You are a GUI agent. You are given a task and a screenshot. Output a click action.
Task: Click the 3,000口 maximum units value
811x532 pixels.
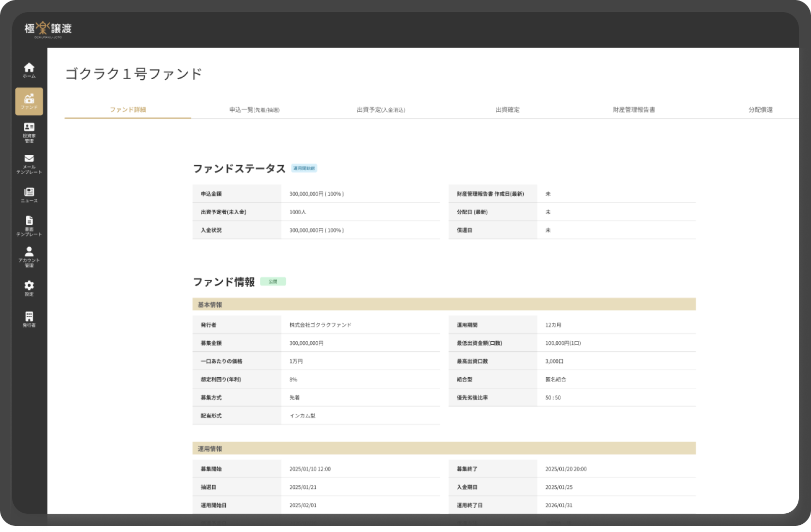pos(554,361)
